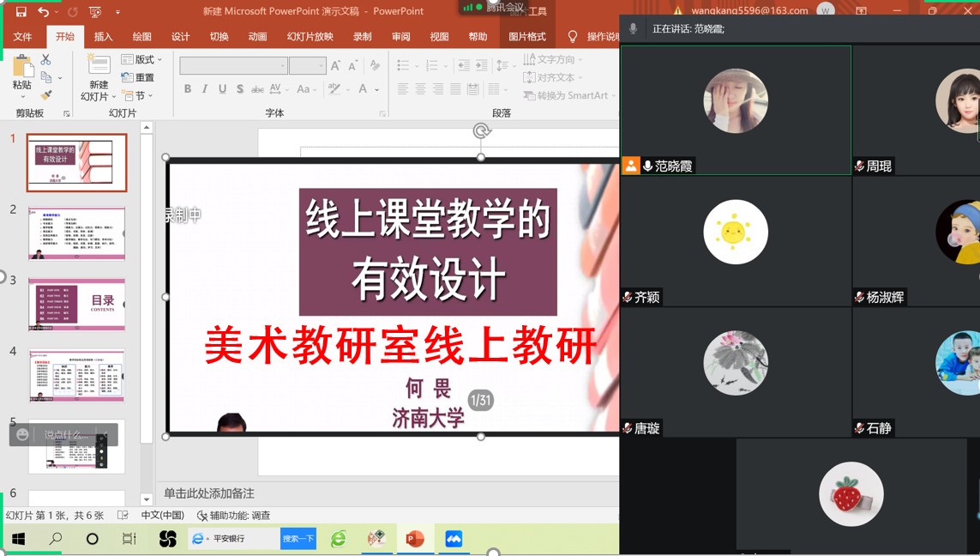Select slide 3 thumbnail with 目录
The width and height of the screenshot is (980, 556).
pyautogui.click(x=76, y=304)
